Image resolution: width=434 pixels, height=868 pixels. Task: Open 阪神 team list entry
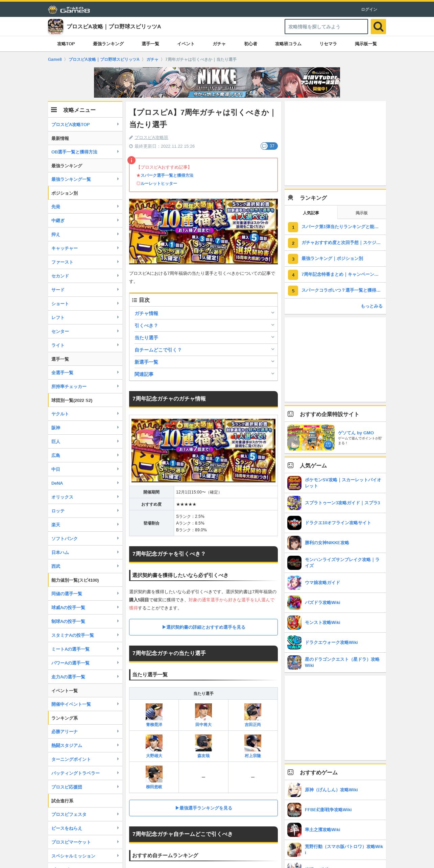(x=85, y=428)
